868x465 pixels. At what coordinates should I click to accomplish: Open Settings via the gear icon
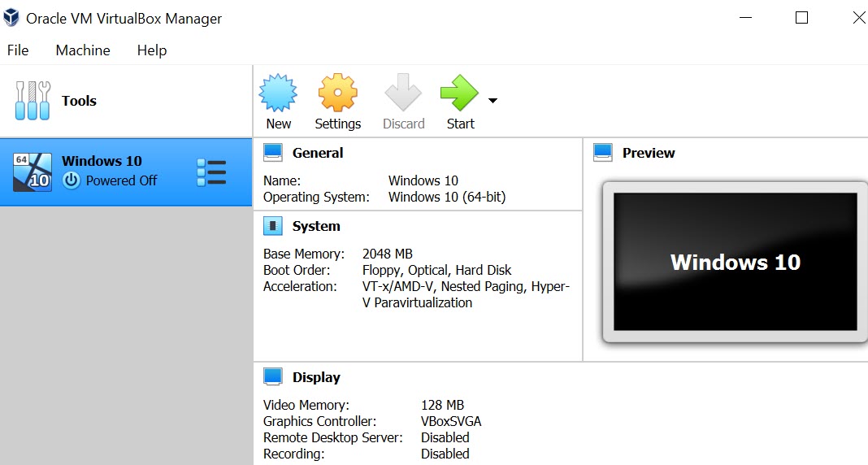337,93
